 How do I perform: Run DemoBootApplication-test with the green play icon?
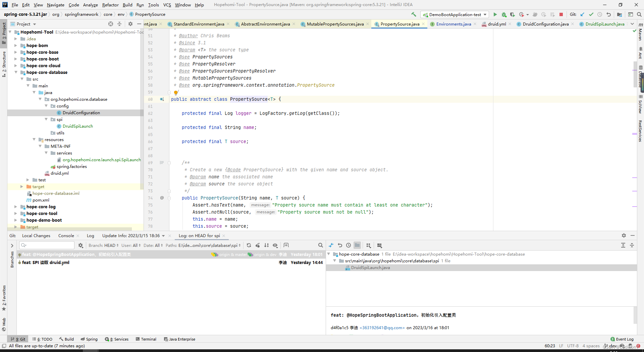click(495, 14)
